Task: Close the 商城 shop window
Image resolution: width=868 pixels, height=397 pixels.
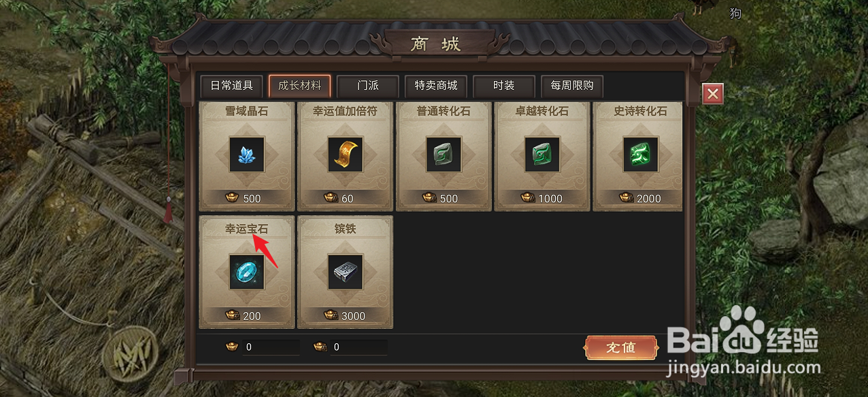Action: (713, 94)
